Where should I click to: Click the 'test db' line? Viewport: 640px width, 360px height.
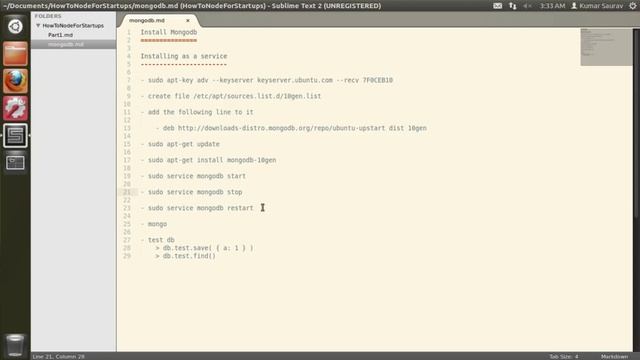tap(158, 240)
